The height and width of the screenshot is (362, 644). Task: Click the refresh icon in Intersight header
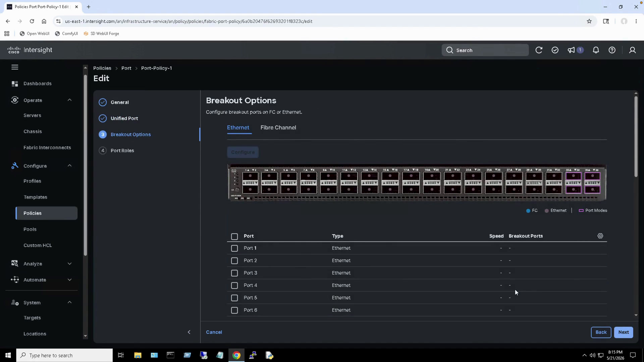(x=539, y=50)
